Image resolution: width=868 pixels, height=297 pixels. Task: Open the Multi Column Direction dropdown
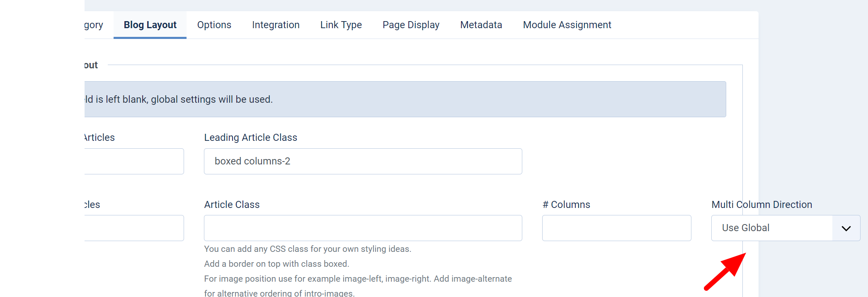point(786,228)
